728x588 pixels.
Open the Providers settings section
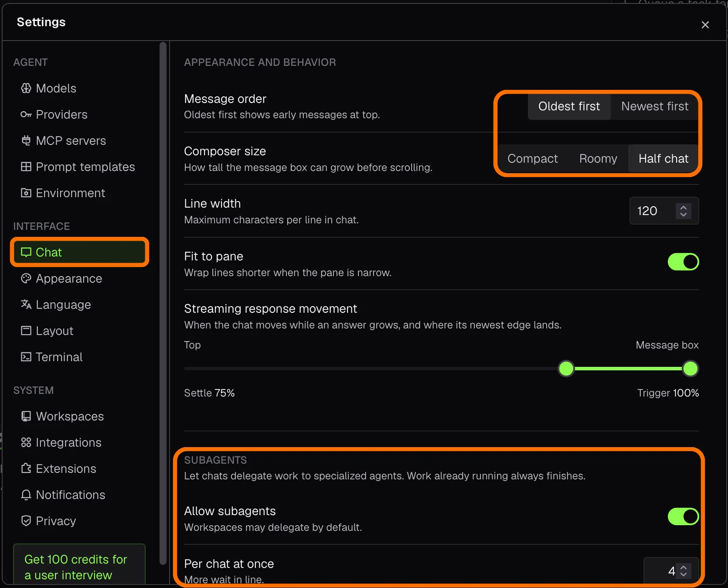pos(79,115)
